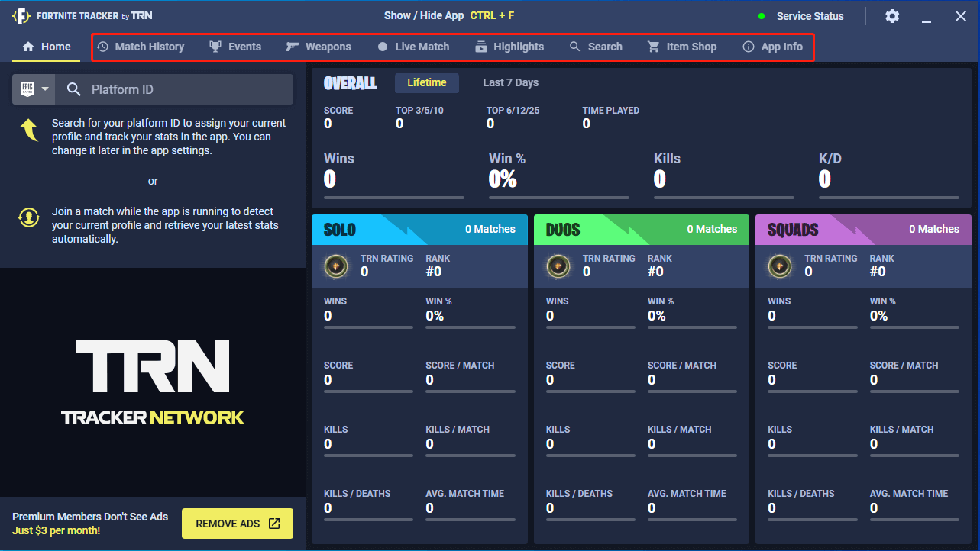Click the Service Status link
This screenshot has width=980, height=551.
[x=810, y=16]
